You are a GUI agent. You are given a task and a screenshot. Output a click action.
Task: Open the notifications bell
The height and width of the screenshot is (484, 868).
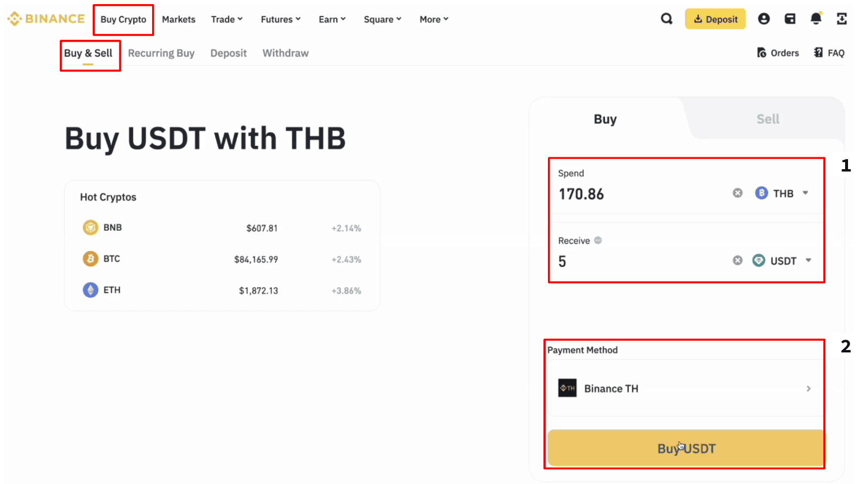pos(816,19)
